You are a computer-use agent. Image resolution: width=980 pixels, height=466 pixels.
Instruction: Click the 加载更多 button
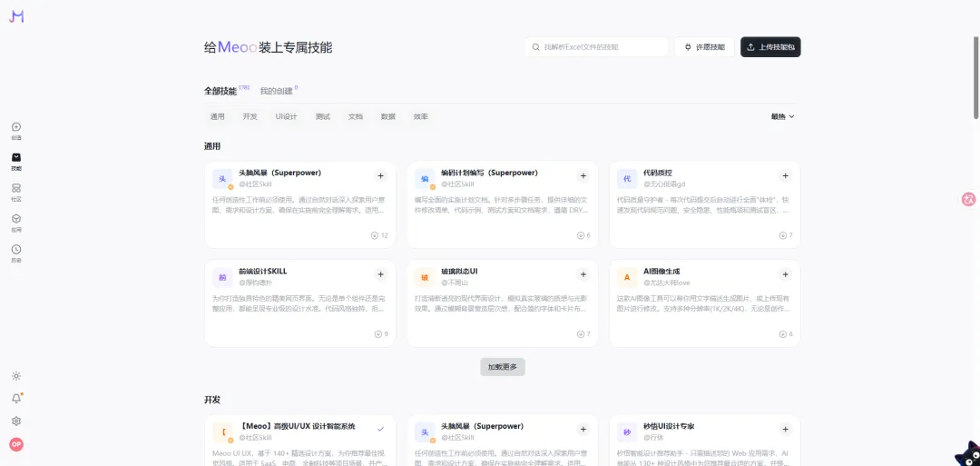[x=503, y=367]
